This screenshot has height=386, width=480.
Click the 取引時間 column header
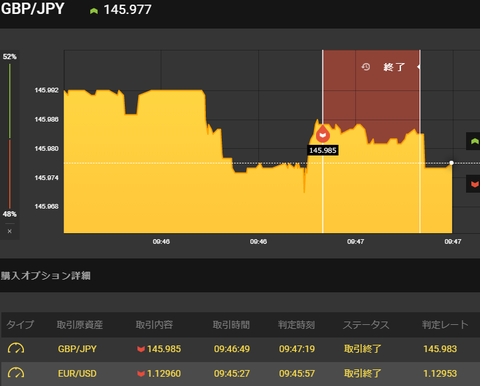231,325
